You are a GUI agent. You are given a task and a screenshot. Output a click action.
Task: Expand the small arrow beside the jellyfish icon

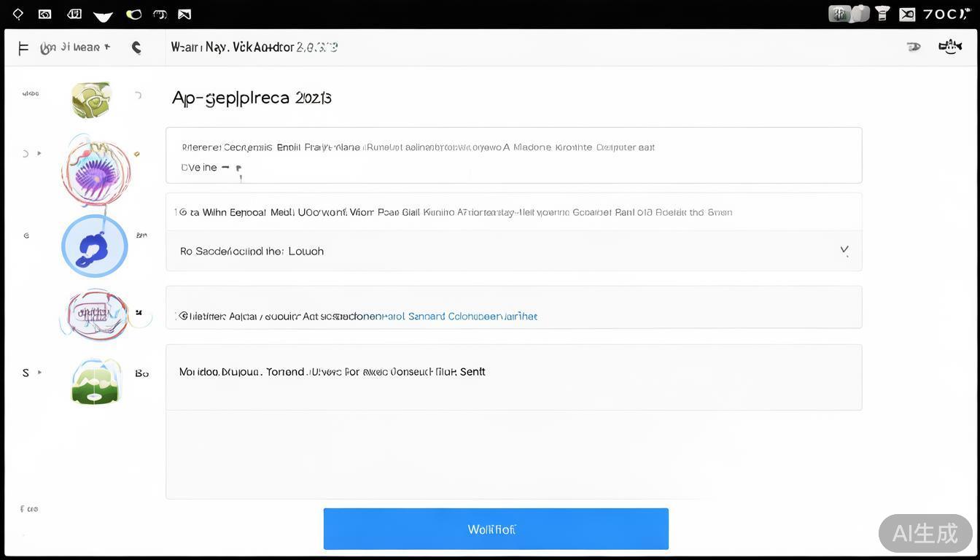[39, 154]
